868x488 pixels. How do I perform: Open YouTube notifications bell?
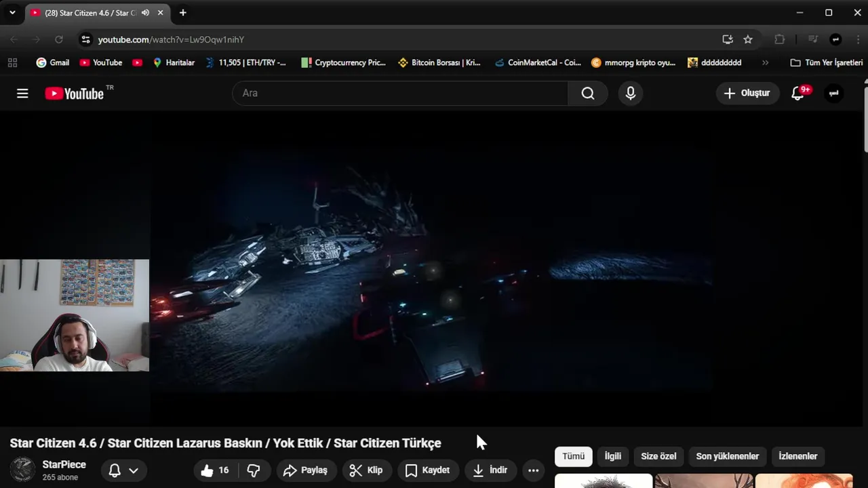pos(798,94)
